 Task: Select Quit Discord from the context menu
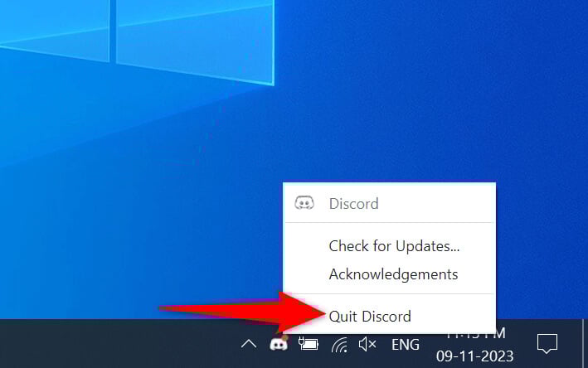pyautogui.click(x=369, y=316)
